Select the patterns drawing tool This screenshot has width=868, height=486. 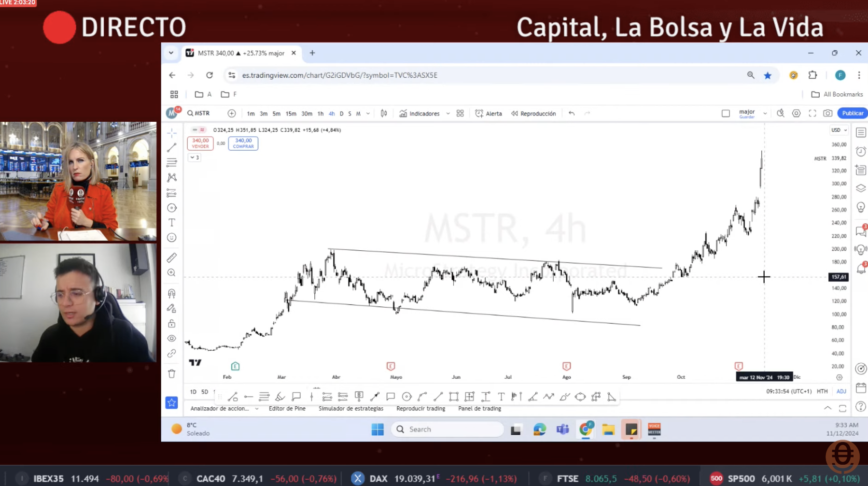pos(172,178)
